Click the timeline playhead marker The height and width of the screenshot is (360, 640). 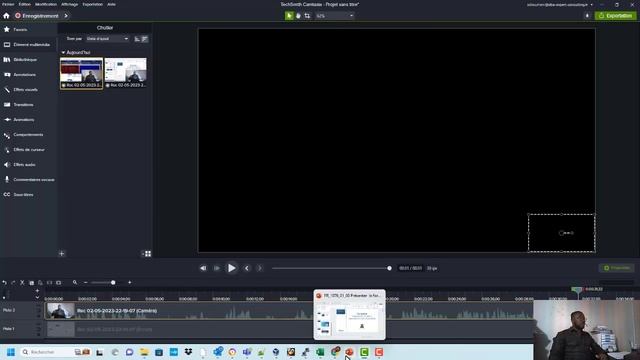click(x=577, y=289)
